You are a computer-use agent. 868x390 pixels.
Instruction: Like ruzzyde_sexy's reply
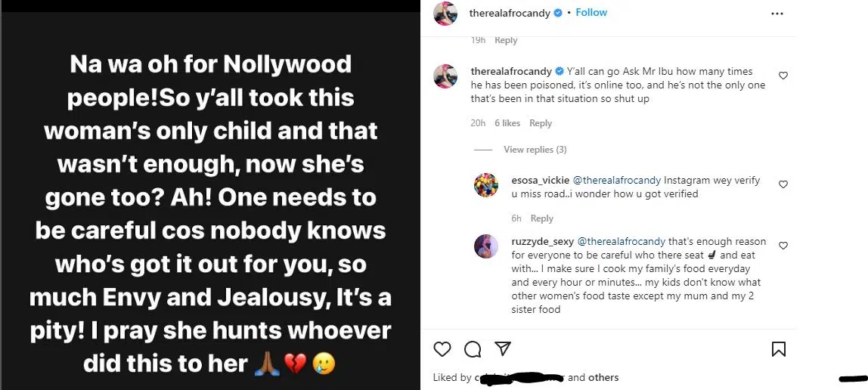click(x=783, y=246)
